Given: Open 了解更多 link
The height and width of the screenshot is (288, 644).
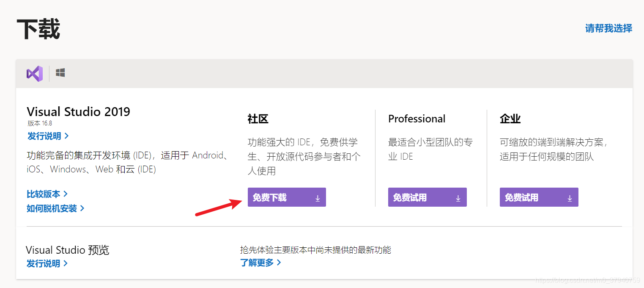Looking at the screenshot, I should (260, 263).
